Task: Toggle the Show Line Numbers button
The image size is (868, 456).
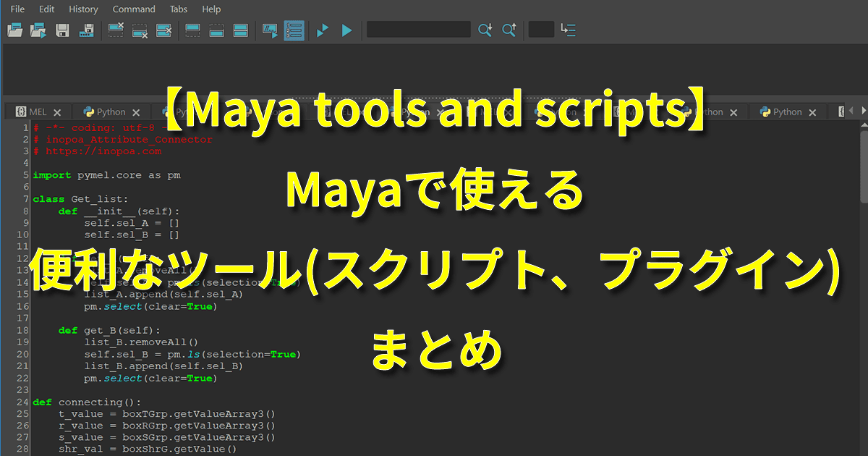Action: coord(294,30)
